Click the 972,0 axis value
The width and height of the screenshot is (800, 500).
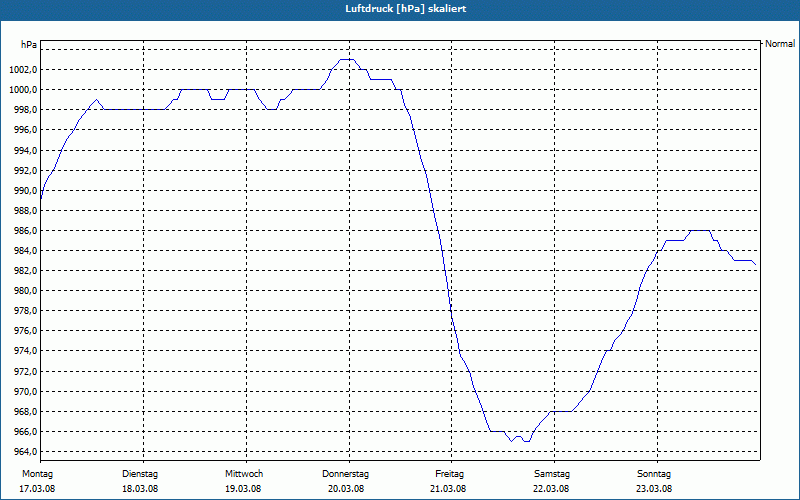[x=25, y=371]
